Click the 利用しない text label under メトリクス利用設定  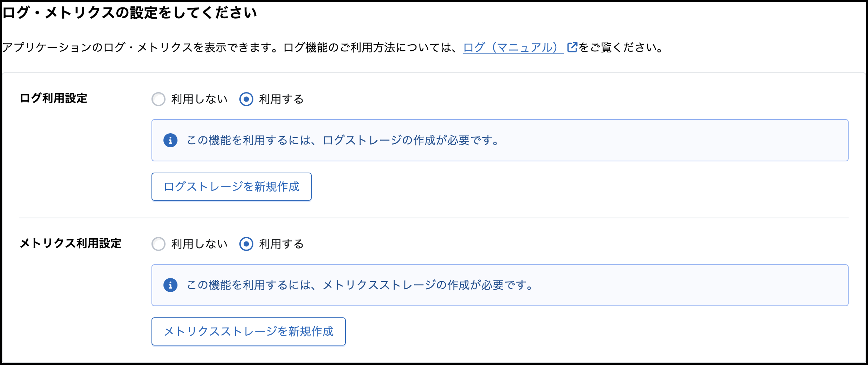point(199,244)
